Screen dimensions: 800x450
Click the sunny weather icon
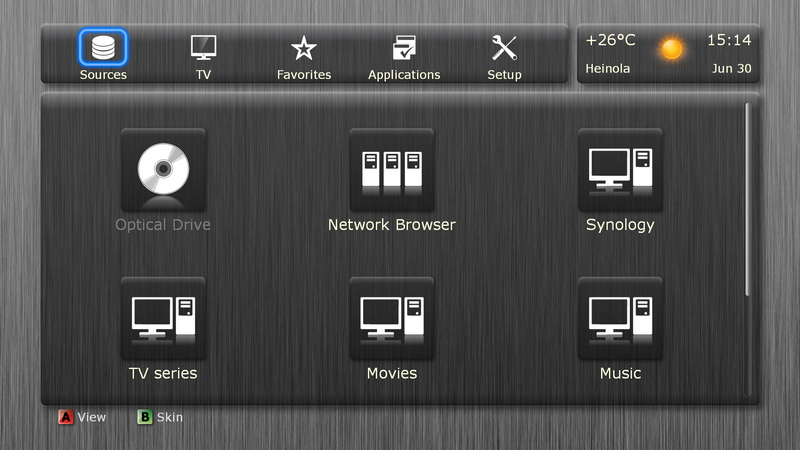(x=671, y=49)
